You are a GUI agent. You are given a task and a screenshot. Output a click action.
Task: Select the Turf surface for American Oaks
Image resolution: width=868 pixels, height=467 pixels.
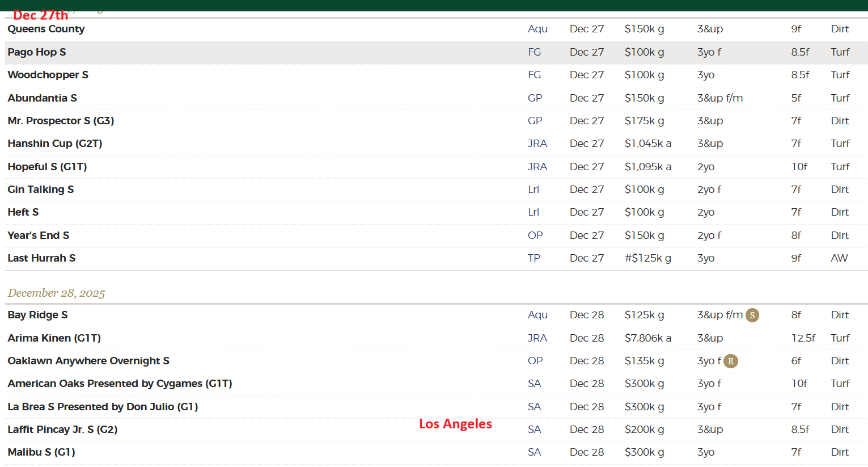click(x=840, y=384)
